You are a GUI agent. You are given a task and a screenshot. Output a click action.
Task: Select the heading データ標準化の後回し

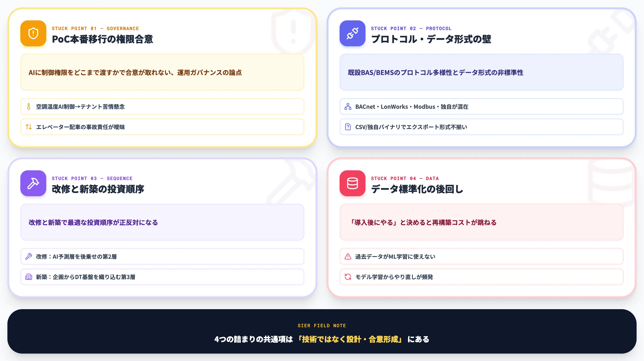coord(417,189)
